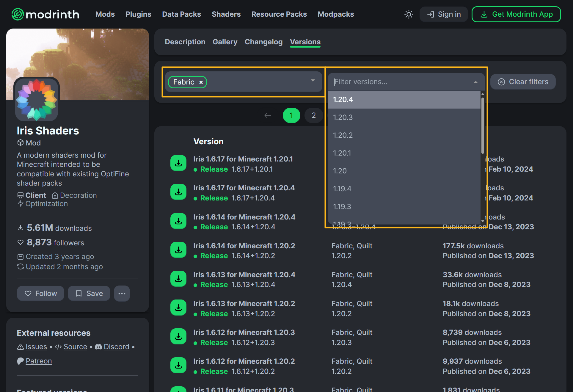Collapse the version filter dropdown arrow
Viewport: 573px width, 392px height.
pos(475,82)
